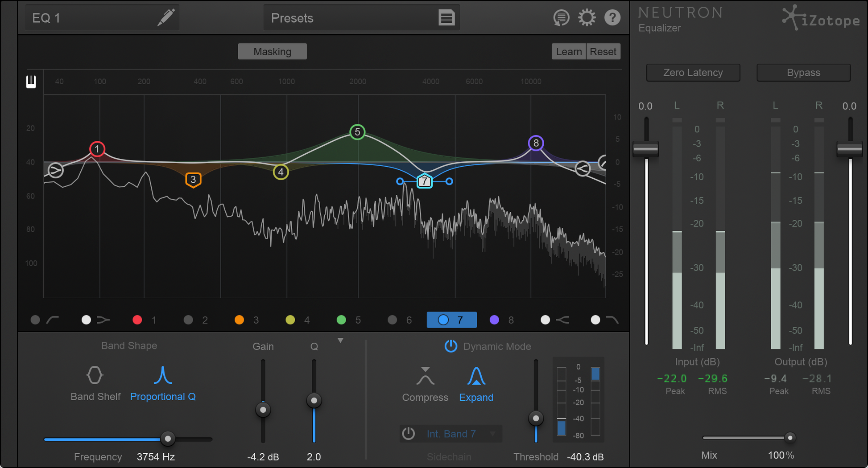This screenshot has width=868, height=468.
Task: Choose the Expand dynamic mode icon
Action: click(x=476, y=376)
